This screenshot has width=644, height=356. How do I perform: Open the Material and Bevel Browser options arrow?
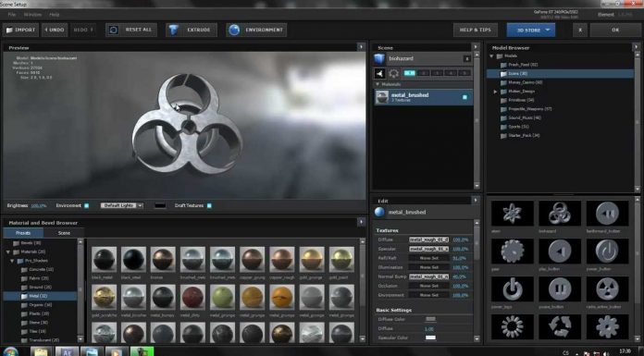(361, 222)
